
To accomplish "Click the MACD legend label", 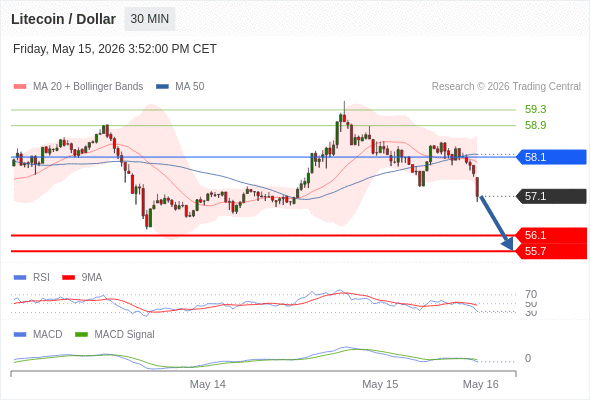I will 48,335.
